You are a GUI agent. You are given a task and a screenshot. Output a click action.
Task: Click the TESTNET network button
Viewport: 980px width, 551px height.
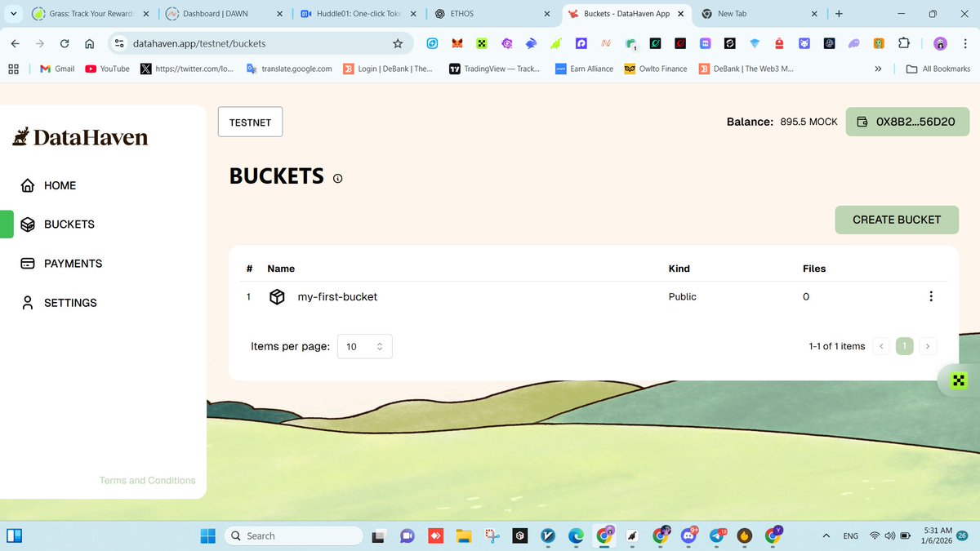pyautogui.click(x=250, y=122)
